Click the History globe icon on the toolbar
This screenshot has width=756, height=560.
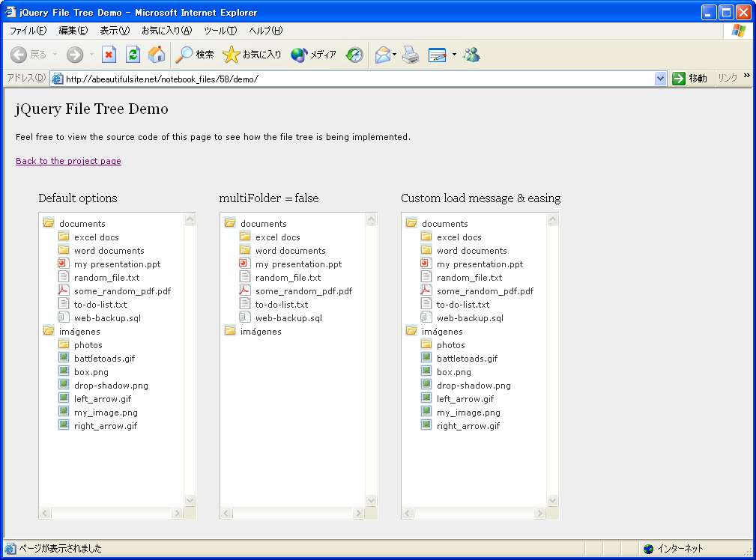coord(354,54)
